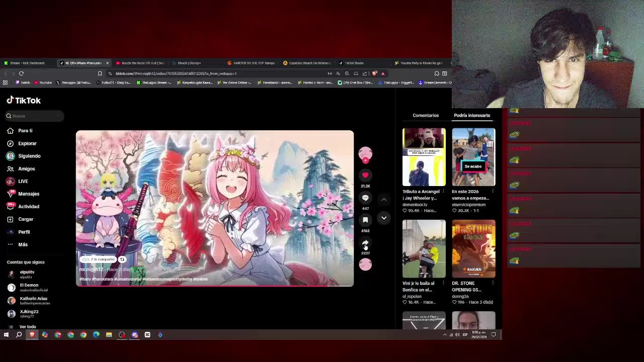
Task: Open Brave browser from the taskbar
Action: [x=32, y=335]
